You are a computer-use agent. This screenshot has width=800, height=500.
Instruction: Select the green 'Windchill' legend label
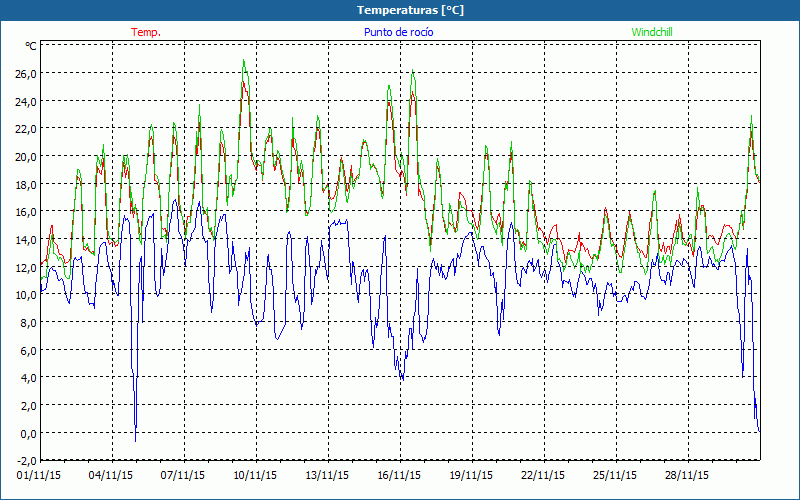[652, 32]
